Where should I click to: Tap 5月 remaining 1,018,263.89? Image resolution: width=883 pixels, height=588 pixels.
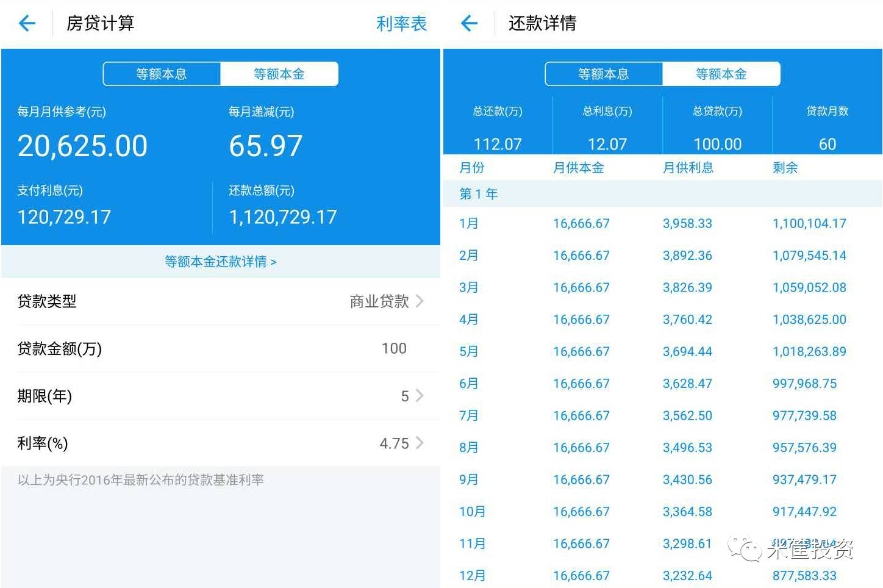click(x=809, y=351)
